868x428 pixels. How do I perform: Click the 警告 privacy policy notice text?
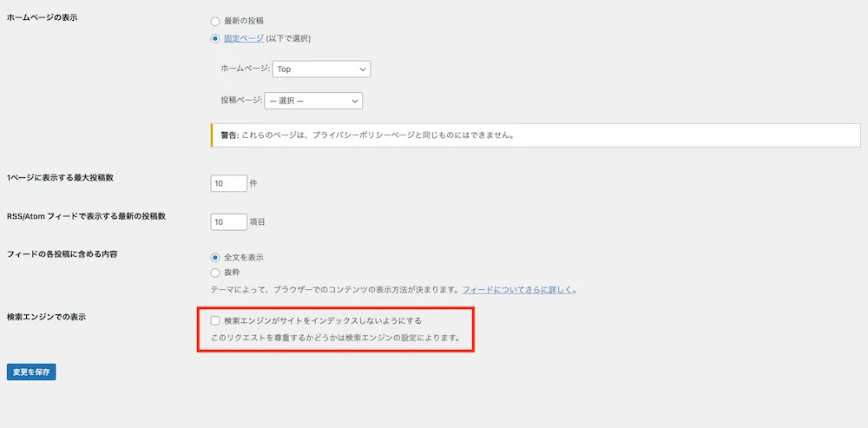coord(367,135)
